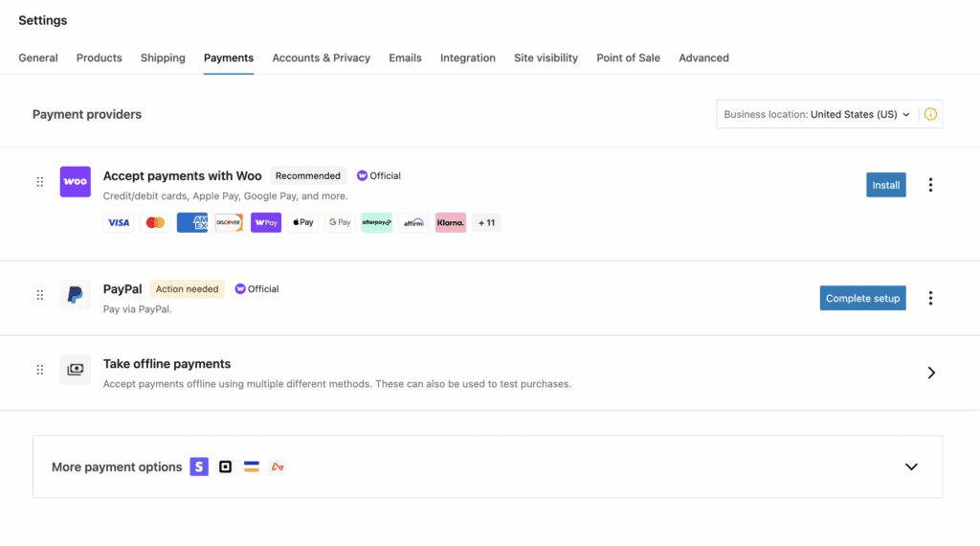Open Take offline payments arrow

[931, 373]
